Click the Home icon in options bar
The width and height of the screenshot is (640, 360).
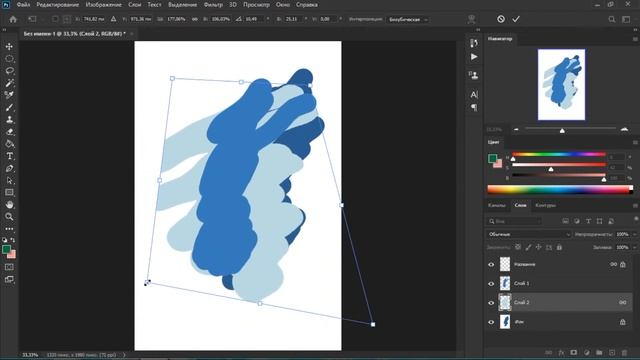click(x=13, y=19)
